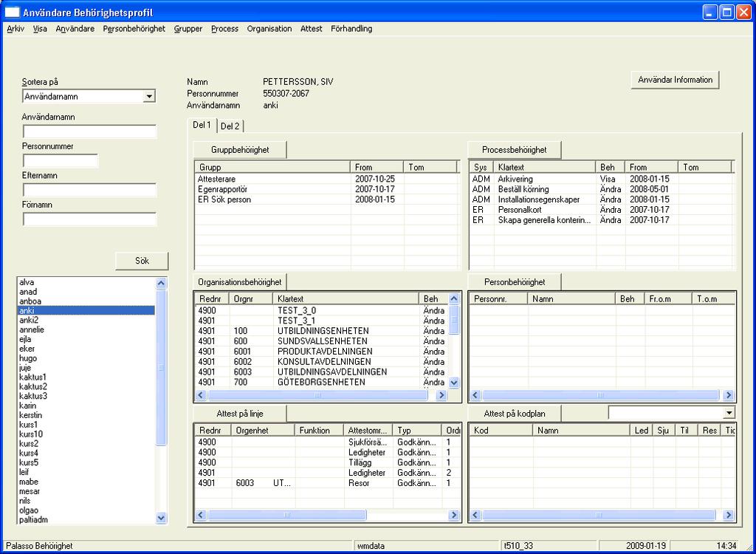Click the Organisationsbehörighet button
Screen dimensions: 756x554
[x=240, y=282]
